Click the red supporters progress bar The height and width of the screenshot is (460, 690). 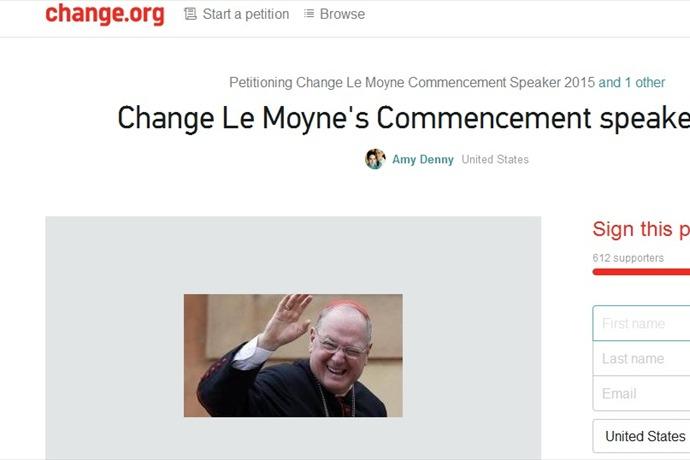click(x=641, y=272)
